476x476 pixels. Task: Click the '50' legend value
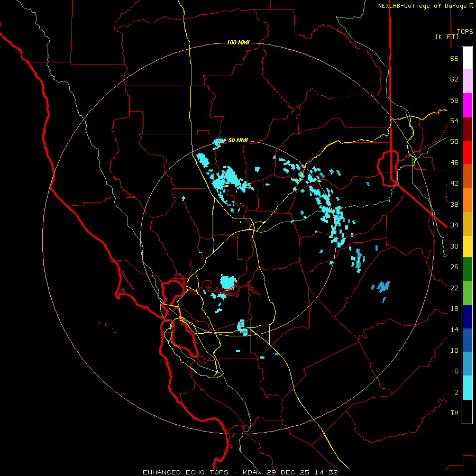(454, 142)
